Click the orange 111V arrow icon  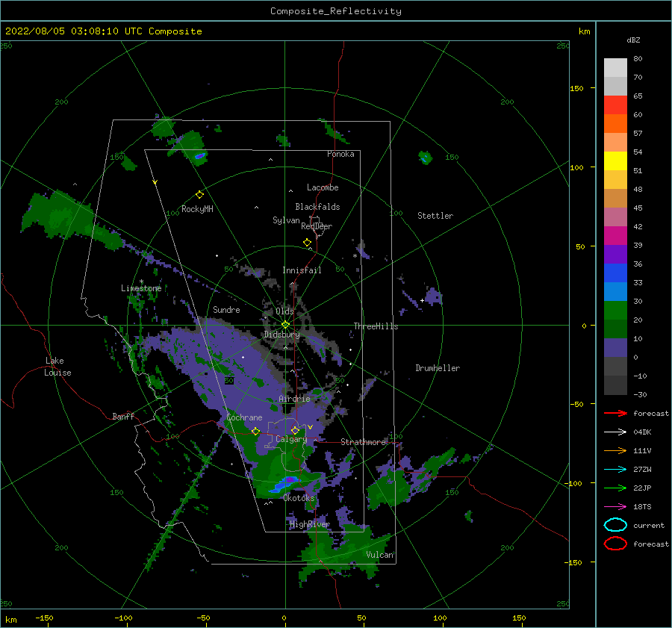pos(615,450)
